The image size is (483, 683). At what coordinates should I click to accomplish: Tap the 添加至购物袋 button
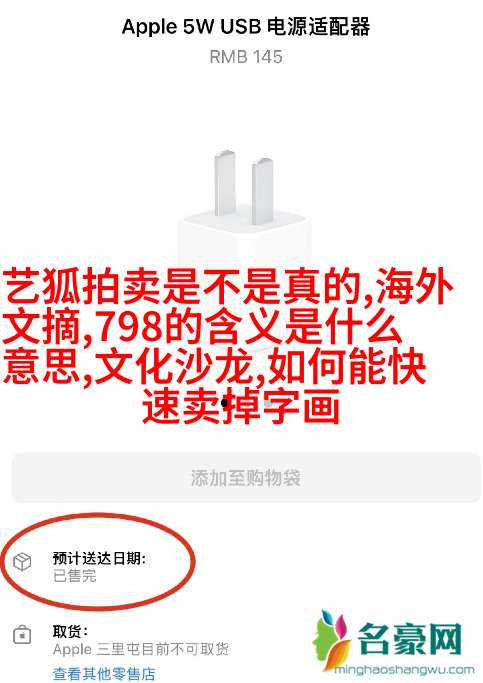(246, 478)
